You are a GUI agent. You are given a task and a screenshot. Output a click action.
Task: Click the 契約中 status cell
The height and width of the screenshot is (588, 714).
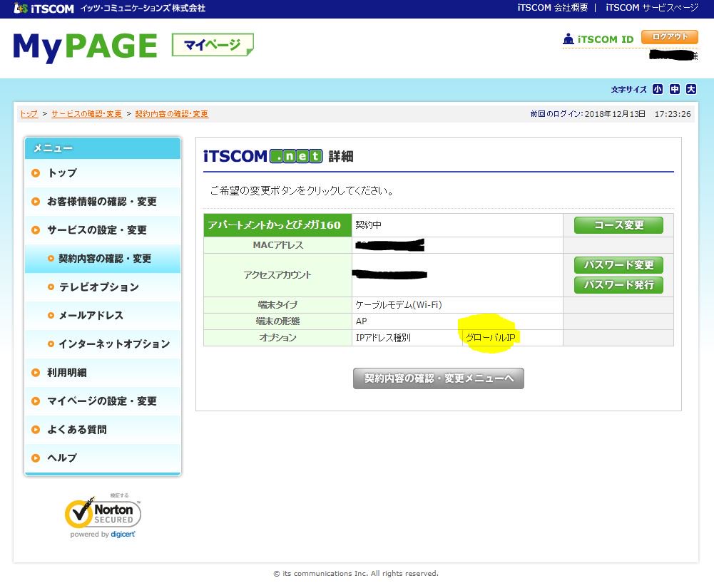tap(457, 225)
